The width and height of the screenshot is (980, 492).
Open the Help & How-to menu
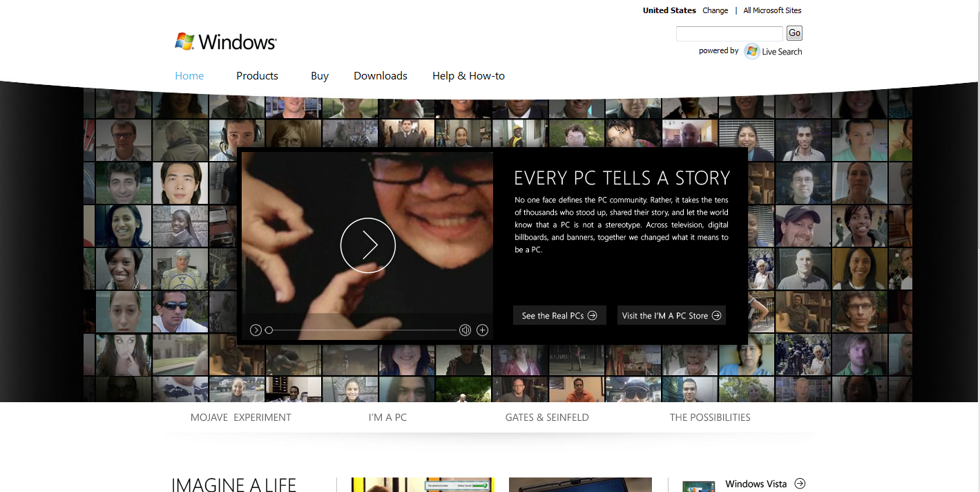pos(468,76)
